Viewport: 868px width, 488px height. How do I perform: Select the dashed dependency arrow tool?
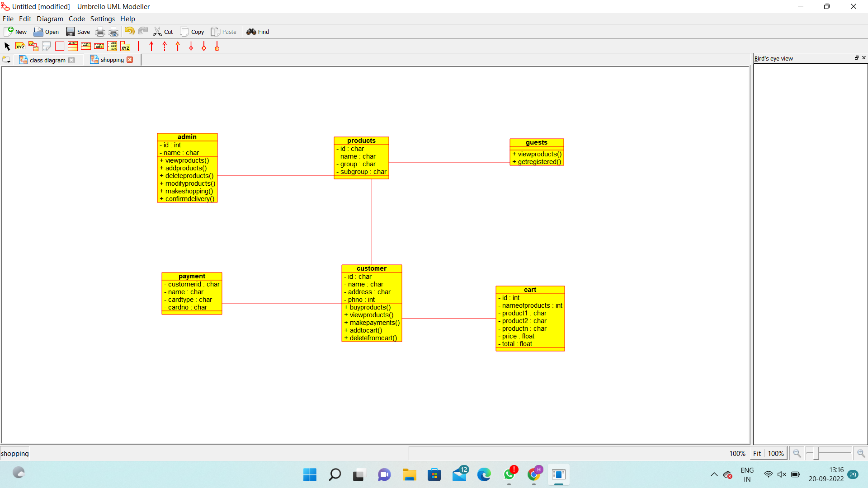pos(165,46)
